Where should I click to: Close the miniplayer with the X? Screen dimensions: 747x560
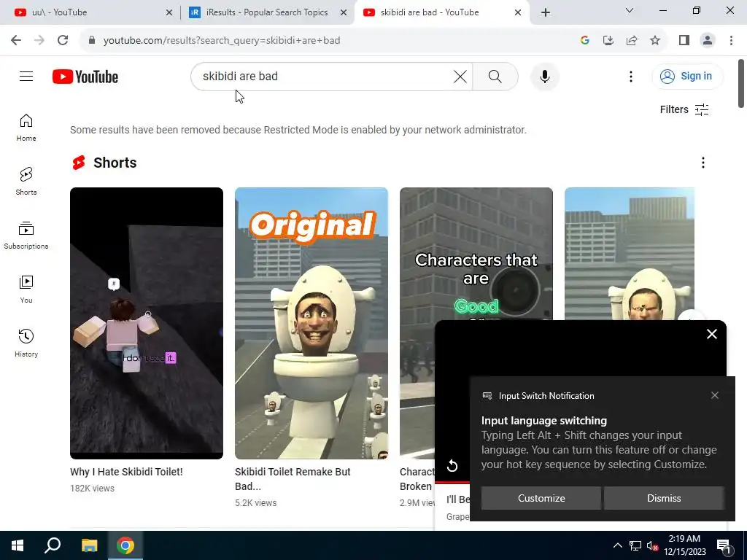[712, 334]
